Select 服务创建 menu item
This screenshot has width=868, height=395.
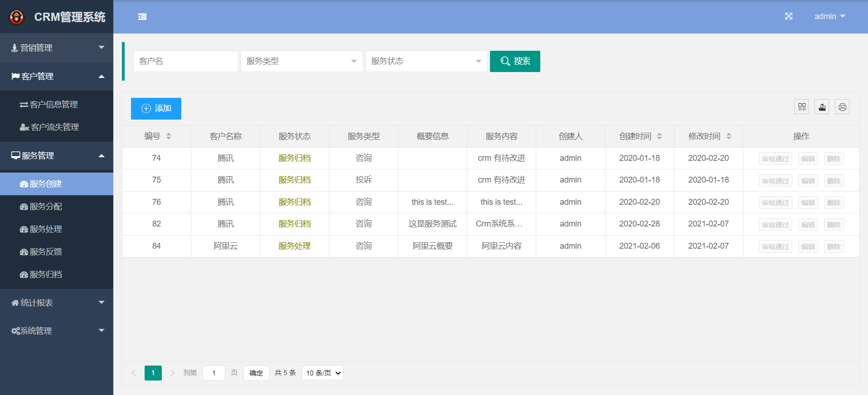[x=57, y=184]
